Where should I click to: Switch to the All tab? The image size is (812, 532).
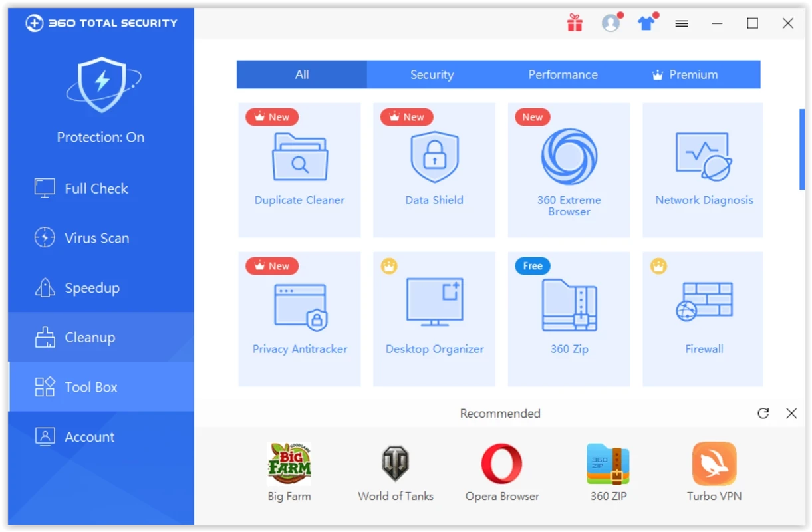pyautogui.click(x=302, y=74)
